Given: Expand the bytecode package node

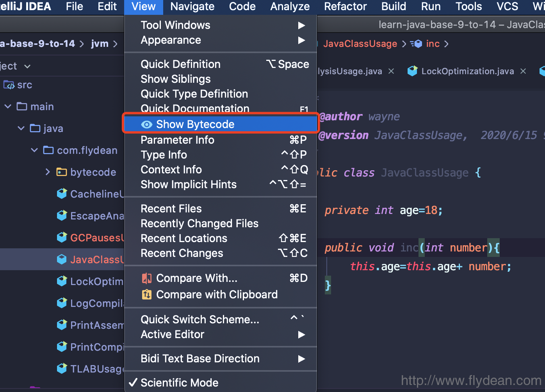Looking at the screenshot, I should tap(48, 172).
